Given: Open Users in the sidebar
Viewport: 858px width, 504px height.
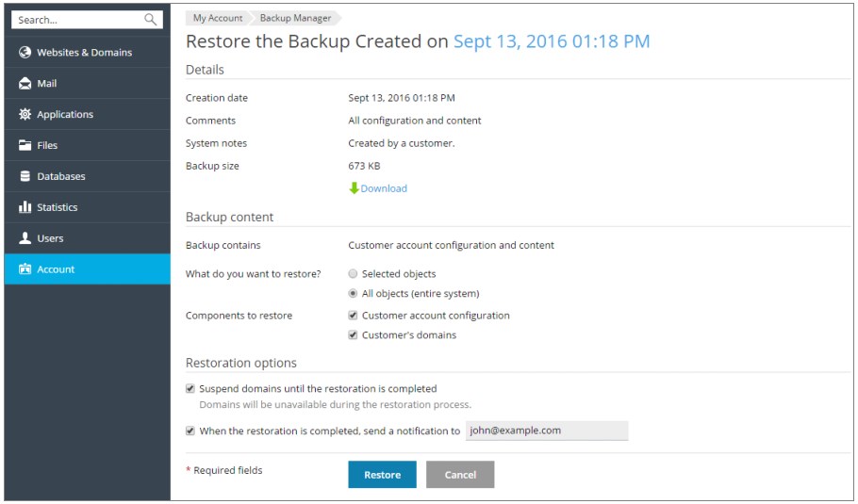Looking at the screenshot, I should coord(87,237).
